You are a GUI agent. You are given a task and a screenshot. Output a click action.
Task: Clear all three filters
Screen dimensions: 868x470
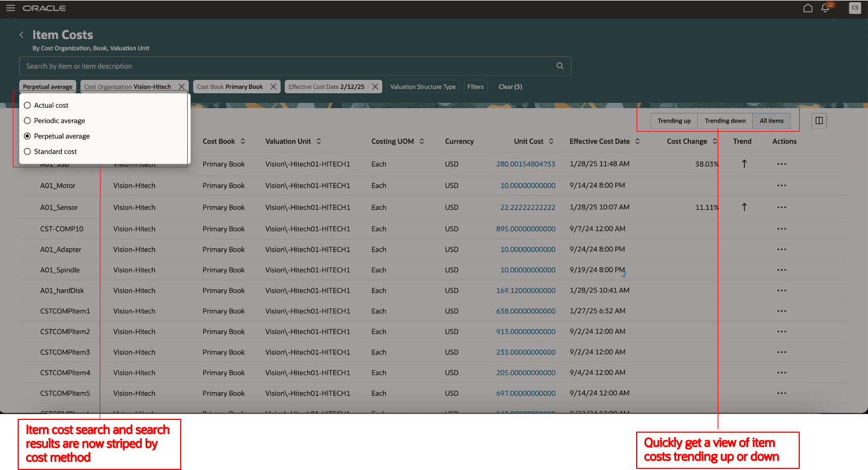510,87
